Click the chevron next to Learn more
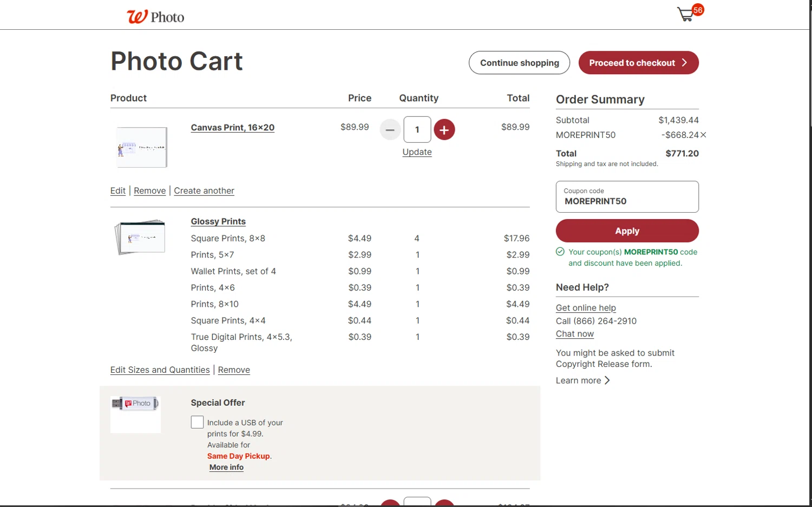 607,380
